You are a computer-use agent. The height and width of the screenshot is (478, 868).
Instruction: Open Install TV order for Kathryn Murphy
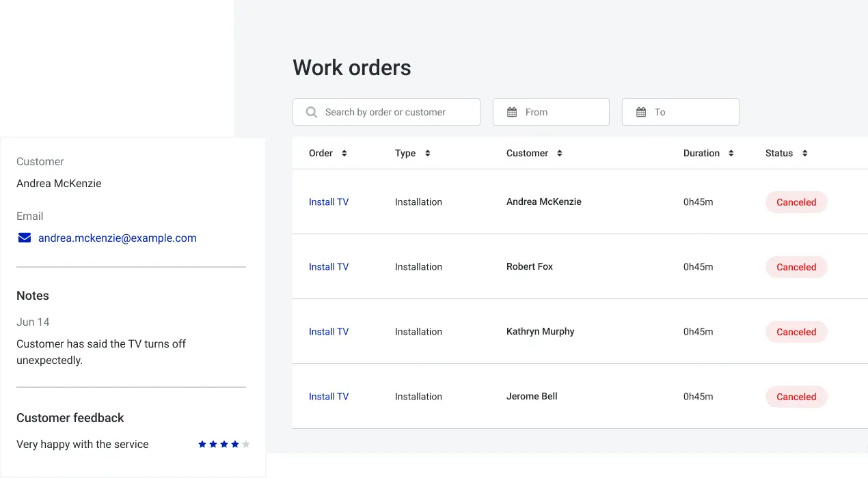pyautogui.click(x=328, y=331)
